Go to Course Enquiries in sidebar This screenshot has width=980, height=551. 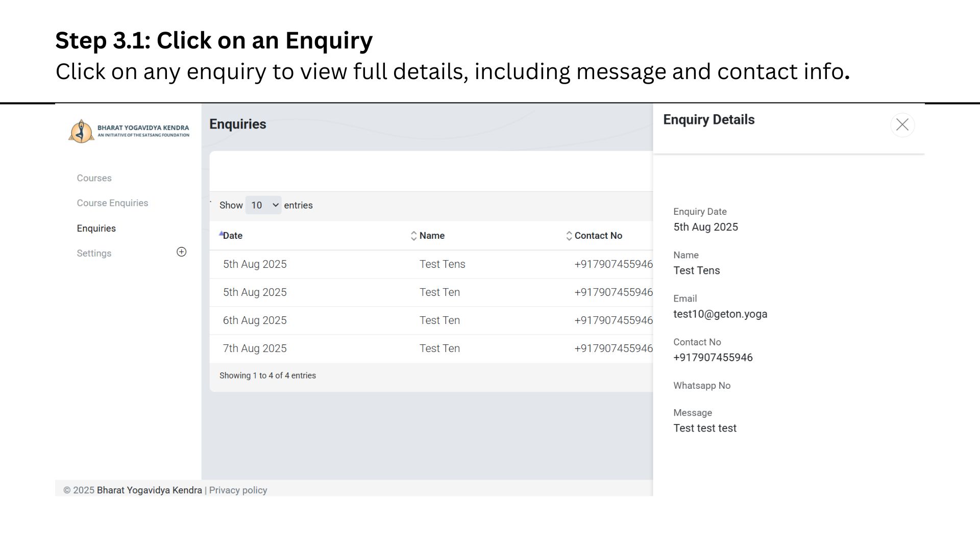tap(112, 203)
